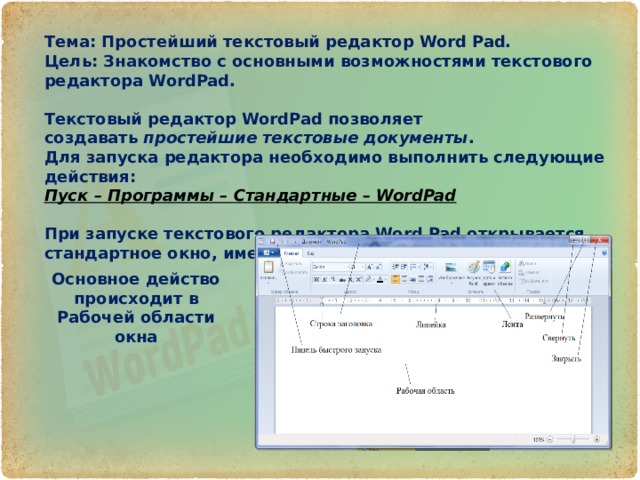This screenshot has height=480, width=640.
Task: Toggle Subscript formatting
Action: [351, 280]
